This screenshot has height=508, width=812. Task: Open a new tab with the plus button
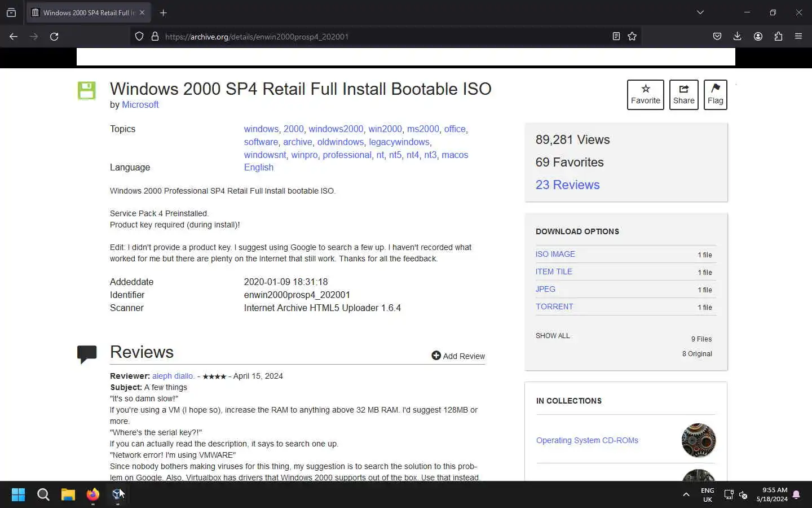click(x=164, y=12)
